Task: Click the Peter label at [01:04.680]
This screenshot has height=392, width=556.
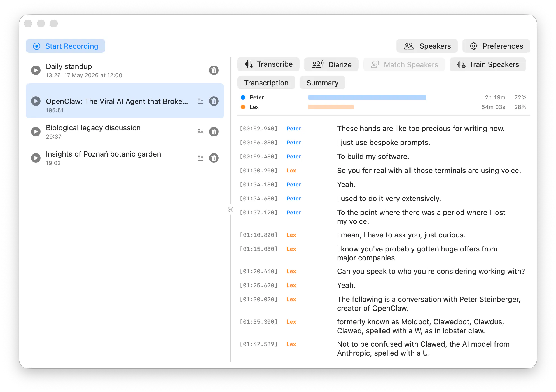Action: 294,199
